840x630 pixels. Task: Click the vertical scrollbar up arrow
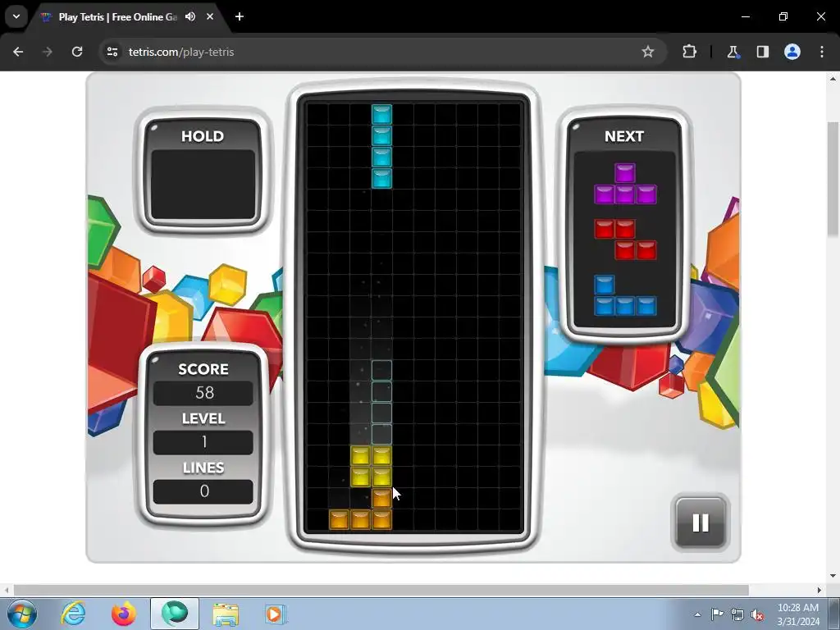833,79
